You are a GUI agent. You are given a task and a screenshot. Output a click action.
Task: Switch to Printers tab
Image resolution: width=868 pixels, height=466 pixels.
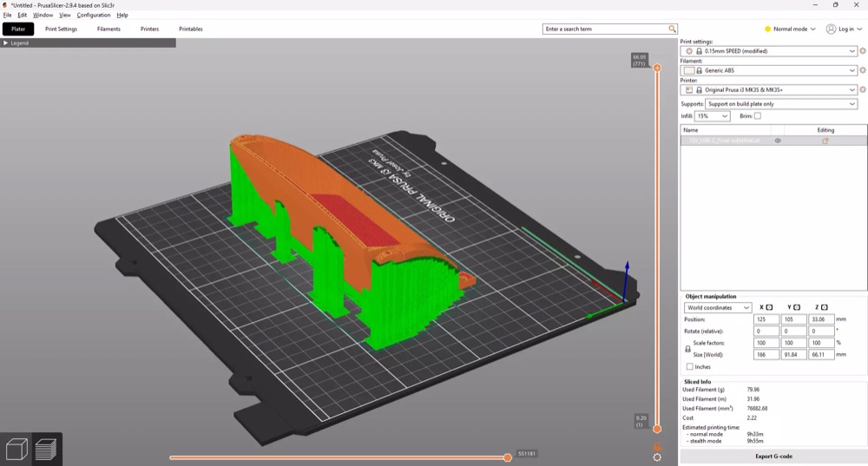click(x=149, y=29)
